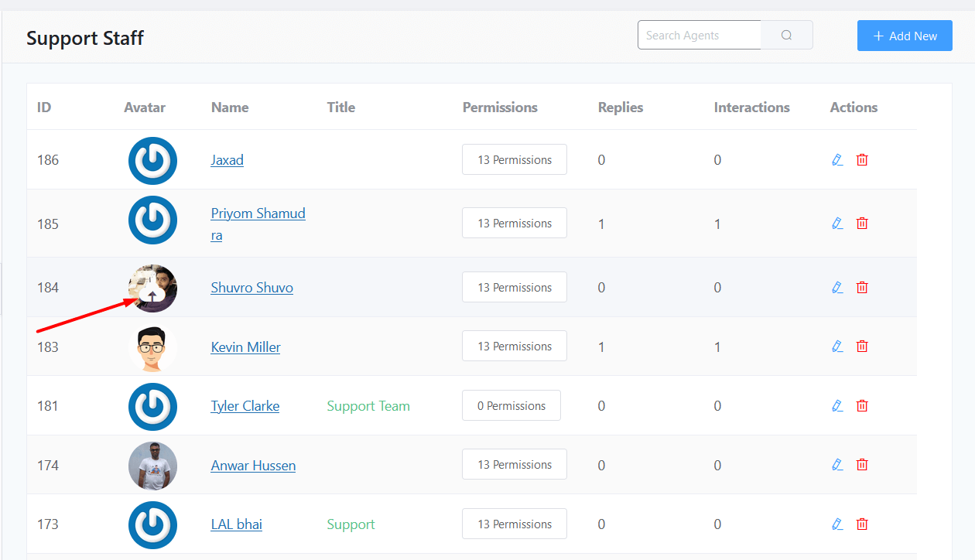Viewport: 975px width, 560px height.
Task: Delete agent Priyom Shamudra via trash icon
Action: (862, 224)
